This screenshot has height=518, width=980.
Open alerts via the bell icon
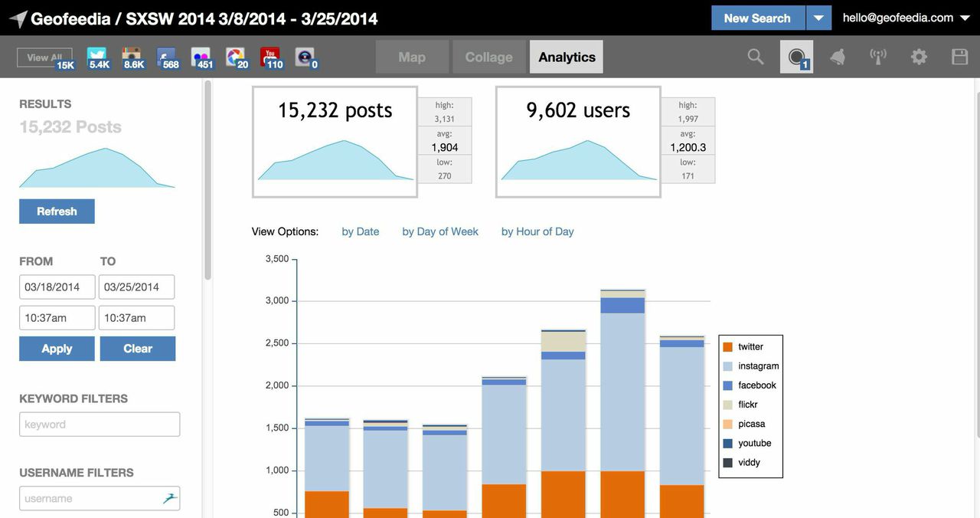pos(838,57)
